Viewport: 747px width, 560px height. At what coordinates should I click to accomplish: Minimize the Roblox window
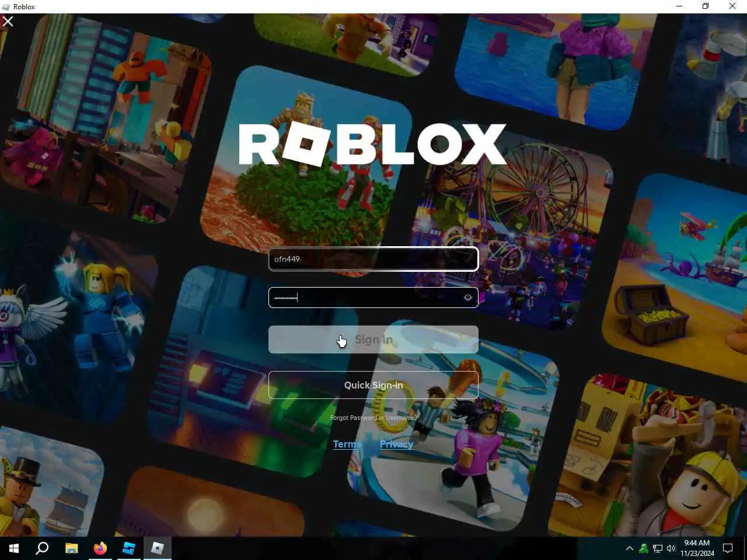tap(679, 6)
